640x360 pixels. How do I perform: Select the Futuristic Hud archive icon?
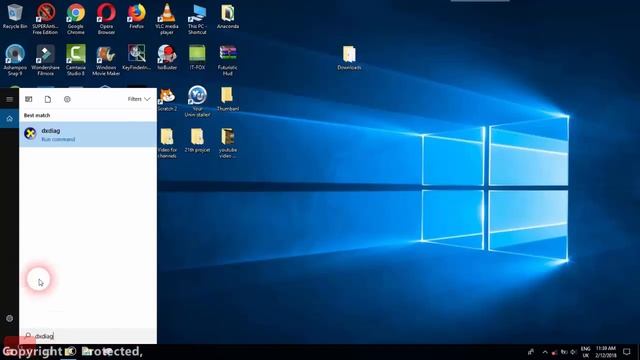click(228, 60)
